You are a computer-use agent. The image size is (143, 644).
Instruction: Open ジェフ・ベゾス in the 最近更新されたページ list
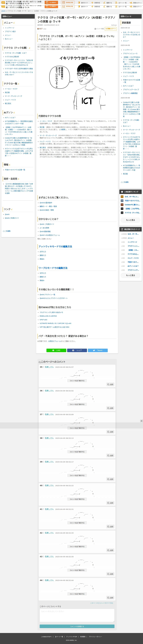click(x=133, y=258)
